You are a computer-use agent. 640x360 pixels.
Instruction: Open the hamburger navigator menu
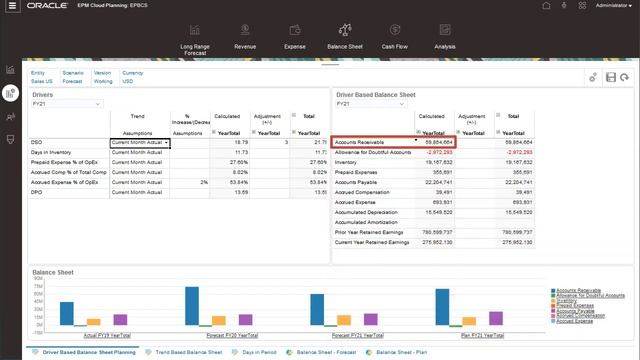[x=12, y=6]
